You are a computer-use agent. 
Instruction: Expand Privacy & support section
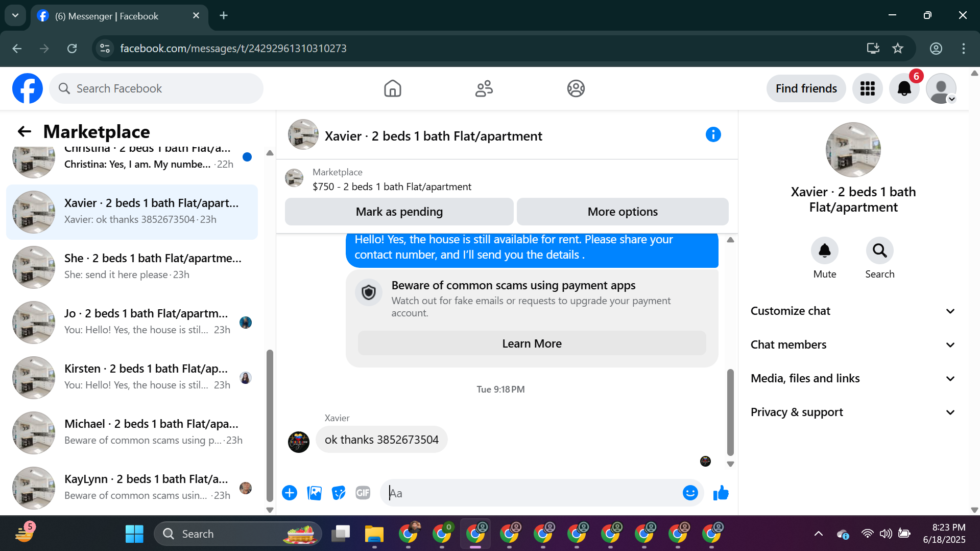click(x=853, y=412)
